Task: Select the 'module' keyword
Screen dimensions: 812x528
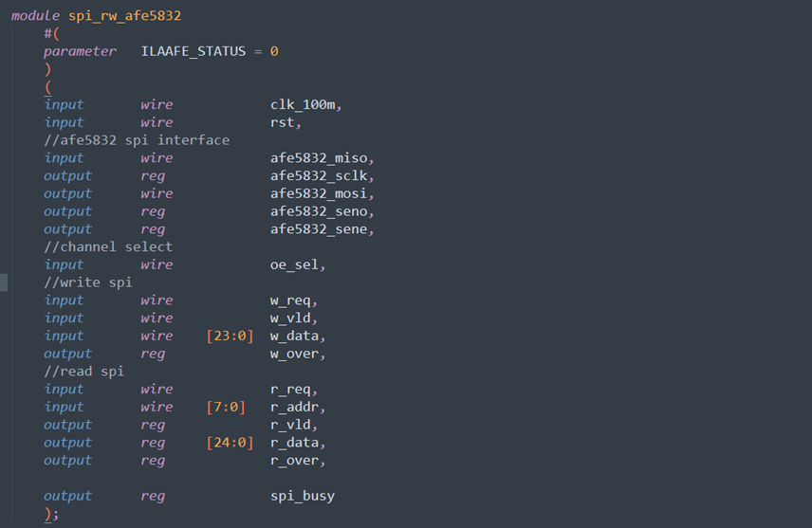Action: [35, 15]
